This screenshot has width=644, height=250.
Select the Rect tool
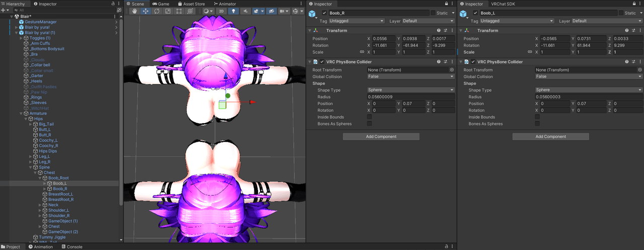point(179,11)
